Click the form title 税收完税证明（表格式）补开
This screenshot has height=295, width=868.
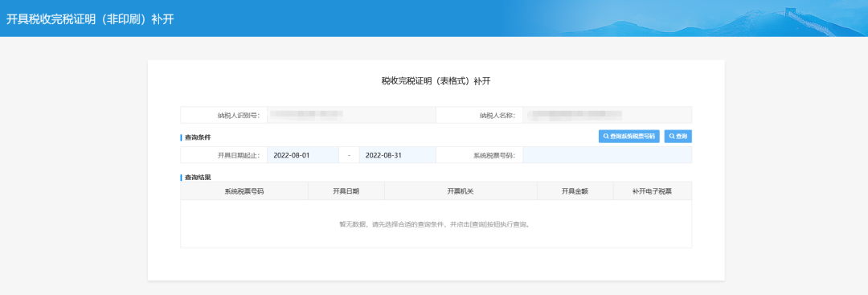[436, 81]
